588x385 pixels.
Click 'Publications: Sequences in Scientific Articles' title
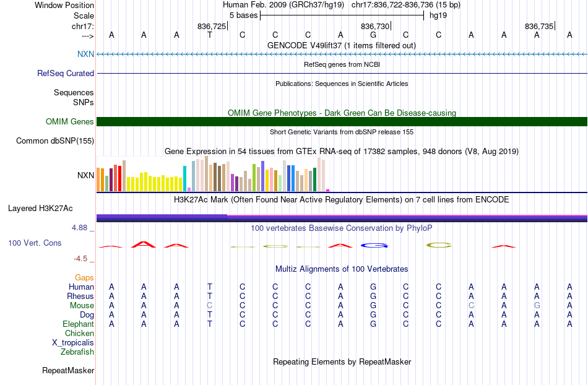342,84
